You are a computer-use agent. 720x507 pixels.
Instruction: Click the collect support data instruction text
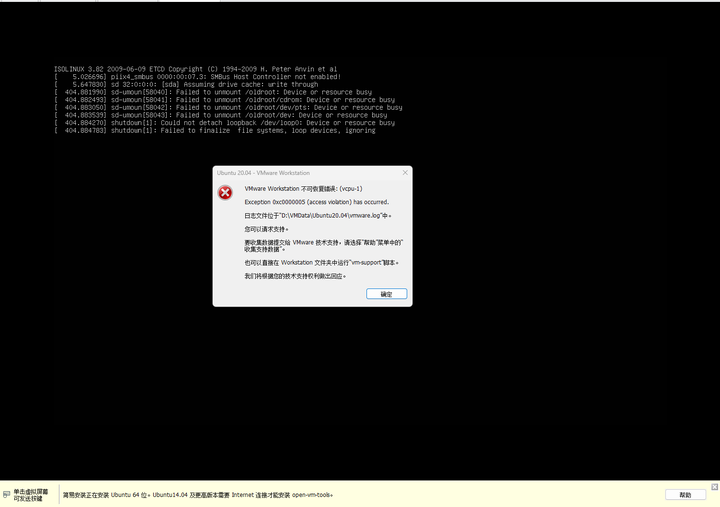click(323, 246)
